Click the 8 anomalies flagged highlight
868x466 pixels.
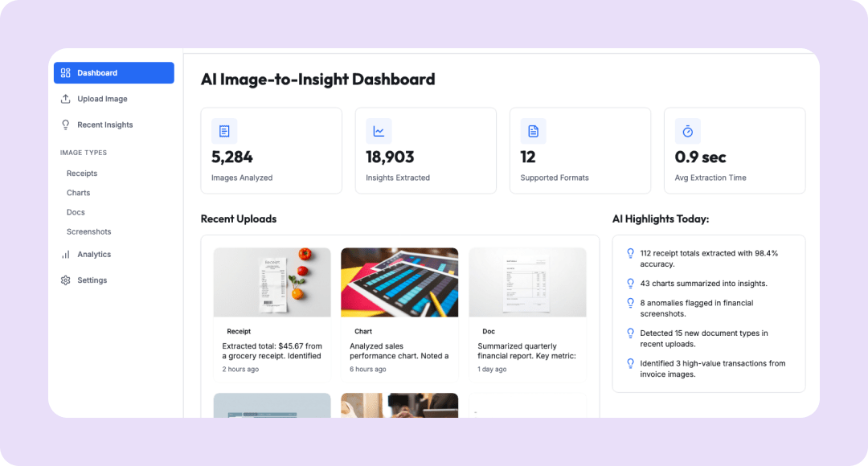(x=696, y=308)
